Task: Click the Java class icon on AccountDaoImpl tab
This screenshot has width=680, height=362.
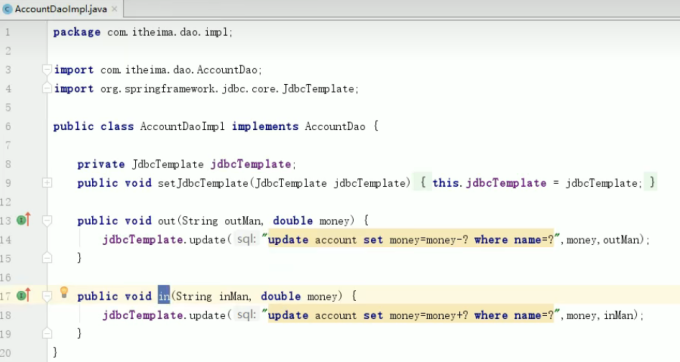Action: pyautogui.click(x=7, y=9)
